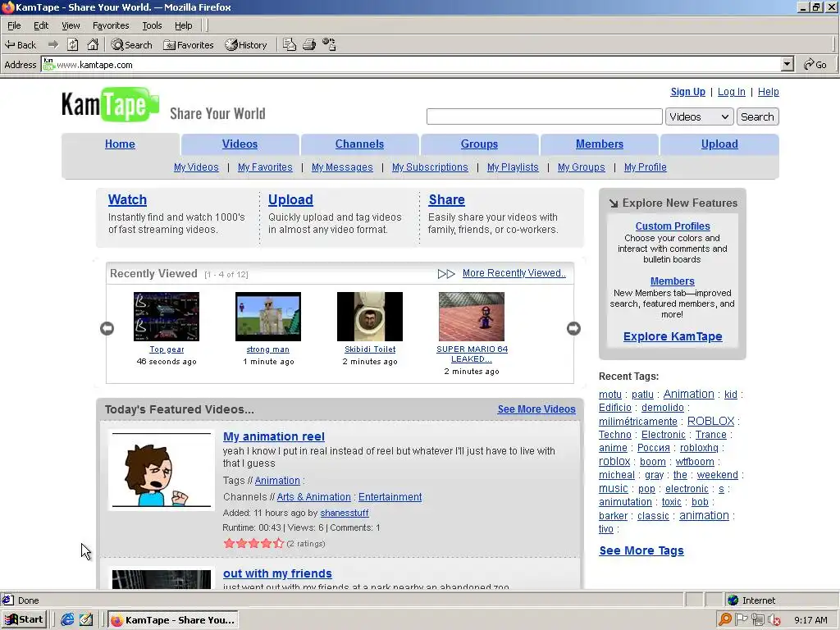
Task: Click the Log In link
Action: [731, 92]
